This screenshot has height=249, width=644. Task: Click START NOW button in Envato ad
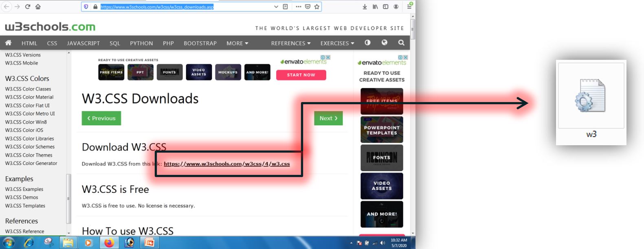point(301,75)
